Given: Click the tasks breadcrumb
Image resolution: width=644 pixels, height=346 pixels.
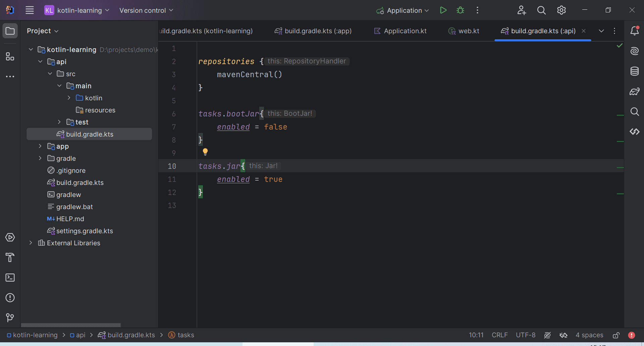Looking at the screenshot, I should click(181, 335).
